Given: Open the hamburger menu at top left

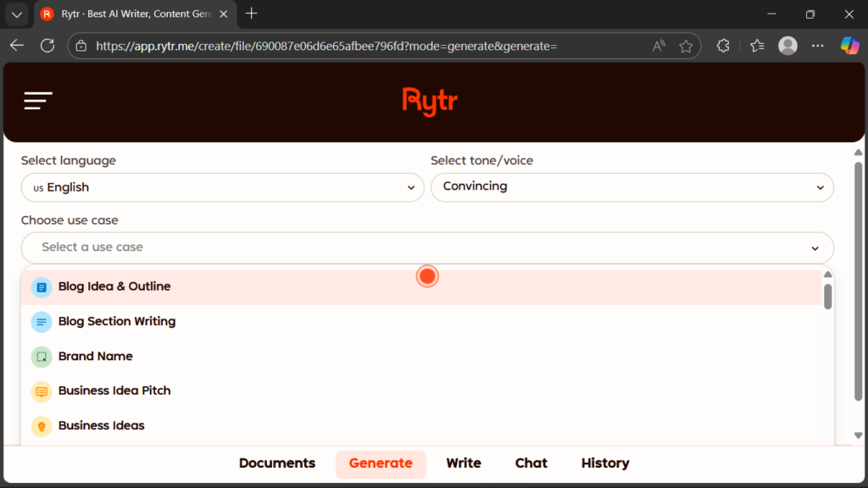Looking at the screenshot, I should click(x=38, y=100).
